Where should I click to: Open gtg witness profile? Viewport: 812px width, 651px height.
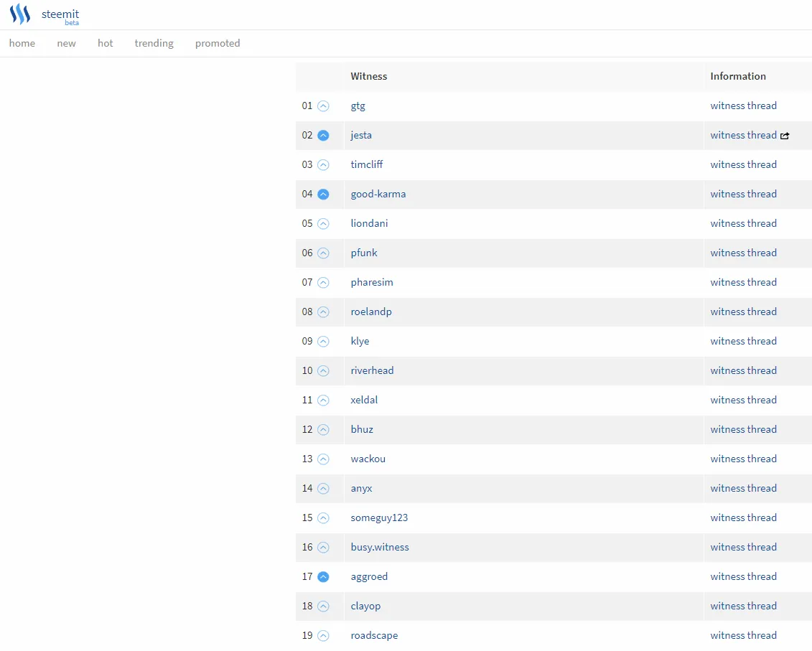358,106
